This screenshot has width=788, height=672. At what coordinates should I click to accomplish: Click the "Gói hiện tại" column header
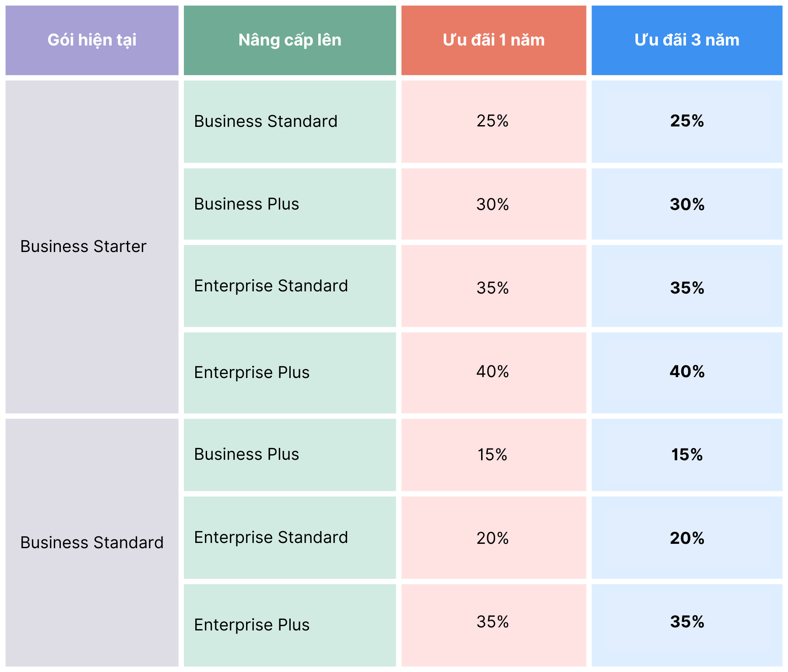92,40
